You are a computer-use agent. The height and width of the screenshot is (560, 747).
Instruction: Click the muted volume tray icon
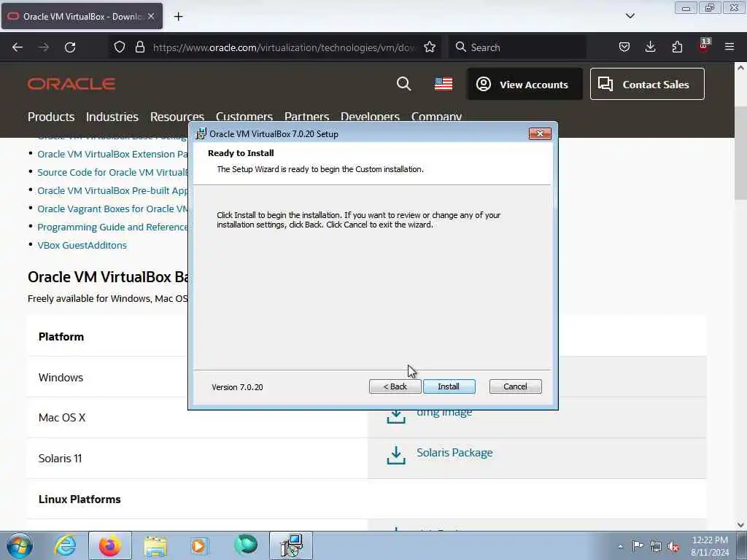point(673,547)
